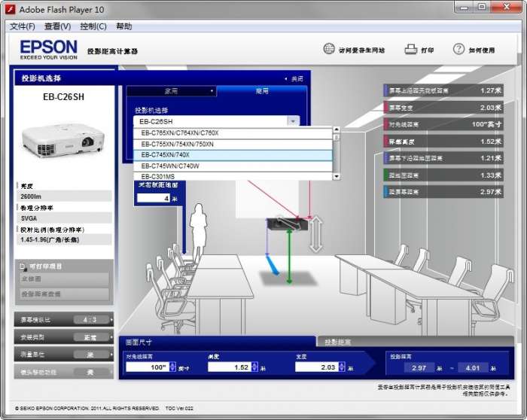
Task: Switch to the 家用 projector tab
Action: click(x=172, y=91)
